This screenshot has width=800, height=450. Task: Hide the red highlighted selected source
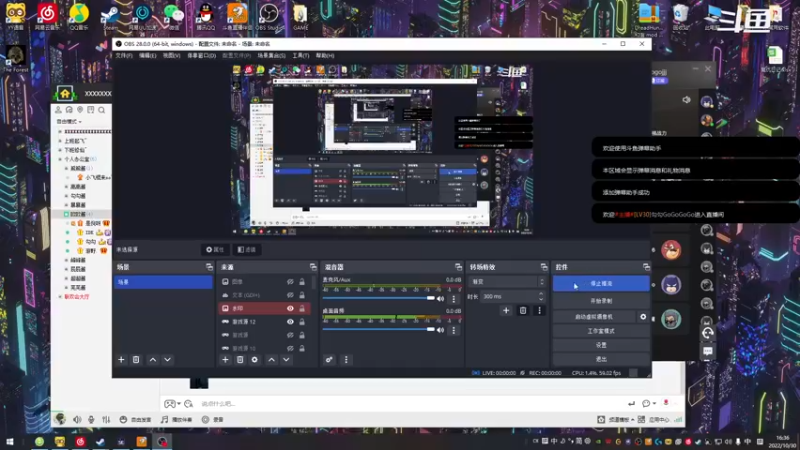click(290, 308)
